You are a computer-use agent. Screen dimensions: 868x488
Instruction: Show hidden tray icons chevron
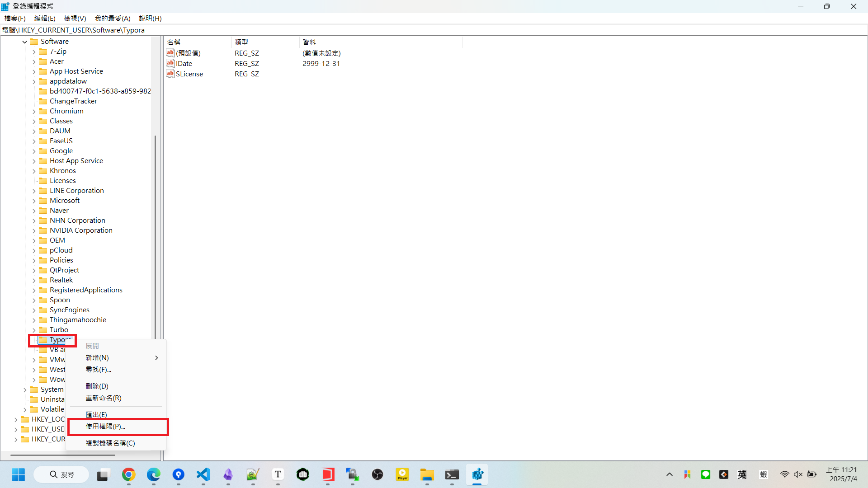click(x=670, y=474)
